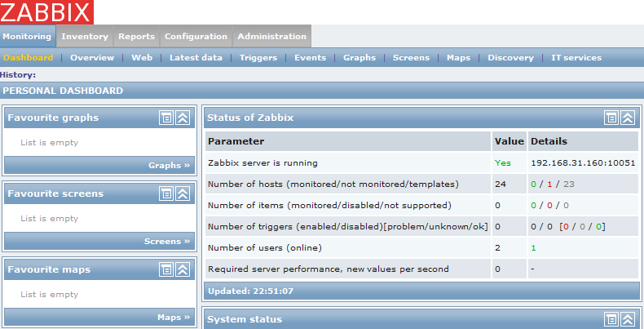Open Status of Zabbix widget menu icon
This screenshot has height=329, width=644.
coord(611,118)
